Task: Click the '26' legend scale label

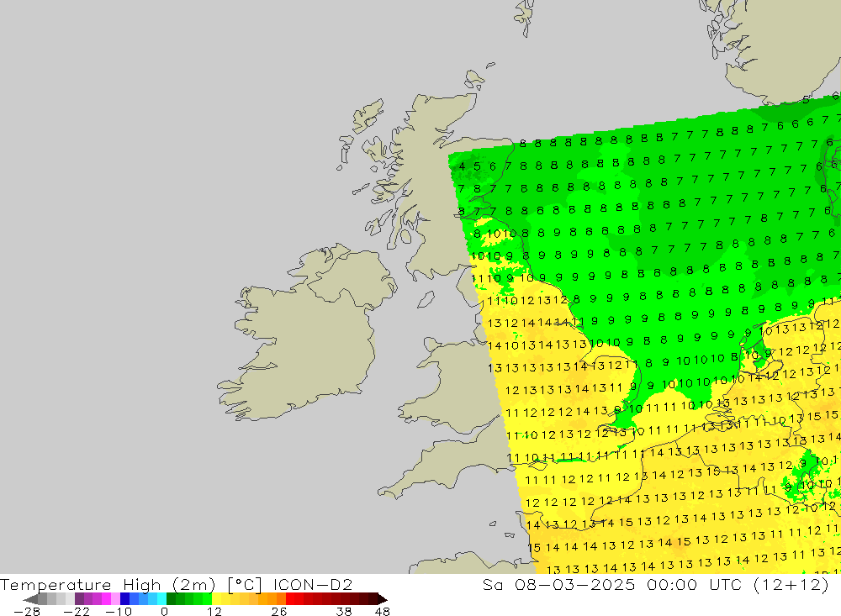Action: (279, 611)
